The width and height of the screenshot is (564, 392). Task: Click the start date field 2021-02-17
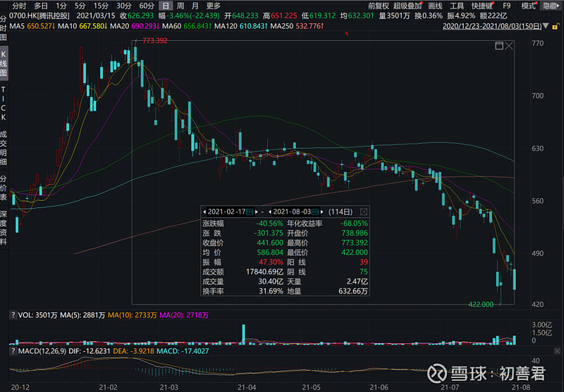point(226,212)
